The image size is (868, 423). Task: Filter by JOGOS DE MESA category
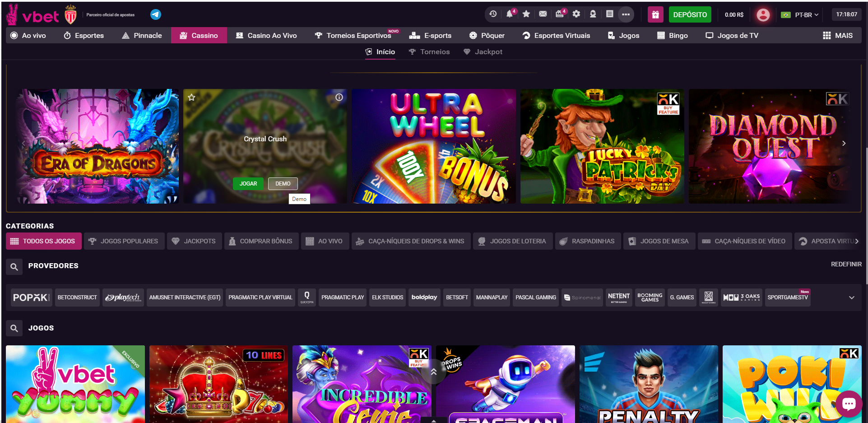(x=659, y=241)
